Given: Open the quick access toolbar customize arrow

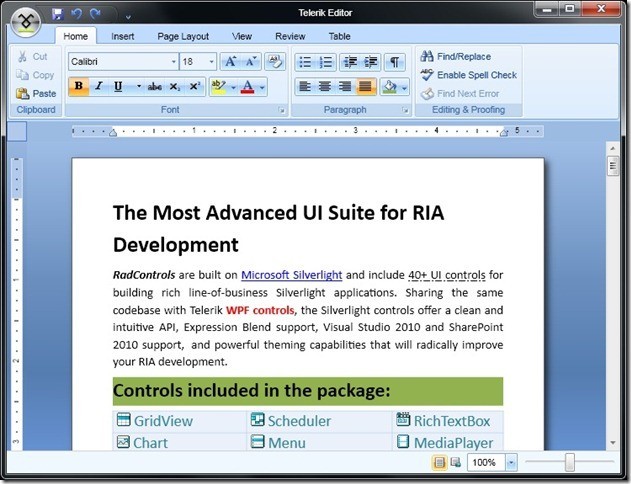Looking at the screenshot, I should click(128, 17).
